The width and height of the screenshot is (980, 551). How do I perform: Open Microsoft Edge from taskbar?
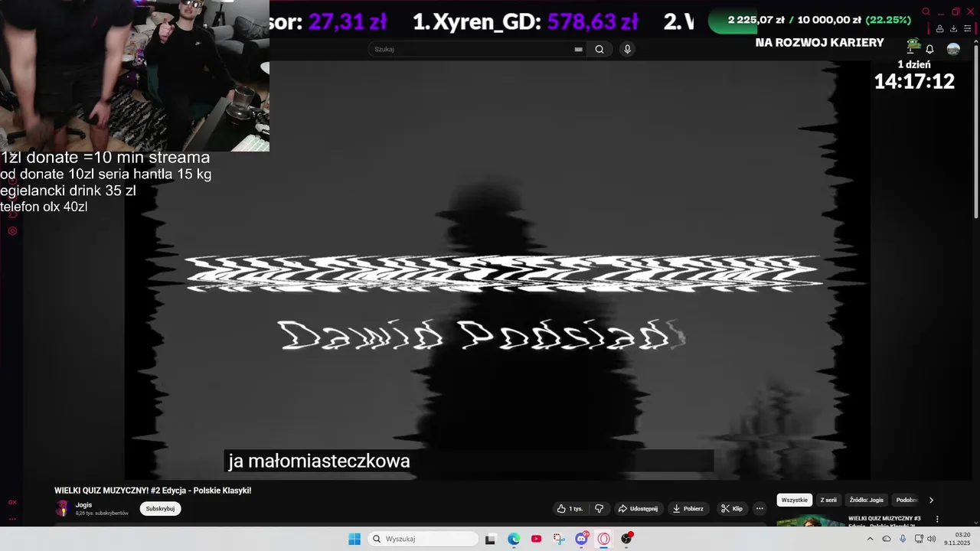tap(514, 539)
